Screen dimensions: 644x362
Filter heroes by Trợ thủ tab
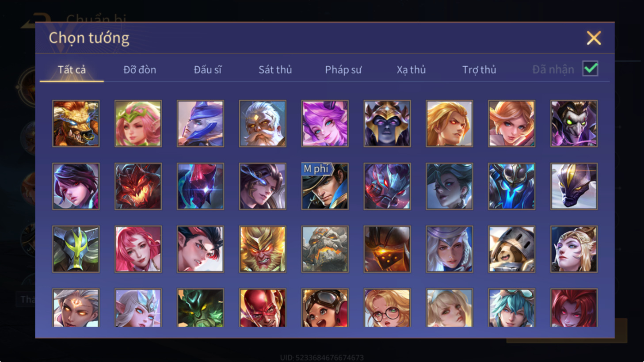(x=479, y=69)
